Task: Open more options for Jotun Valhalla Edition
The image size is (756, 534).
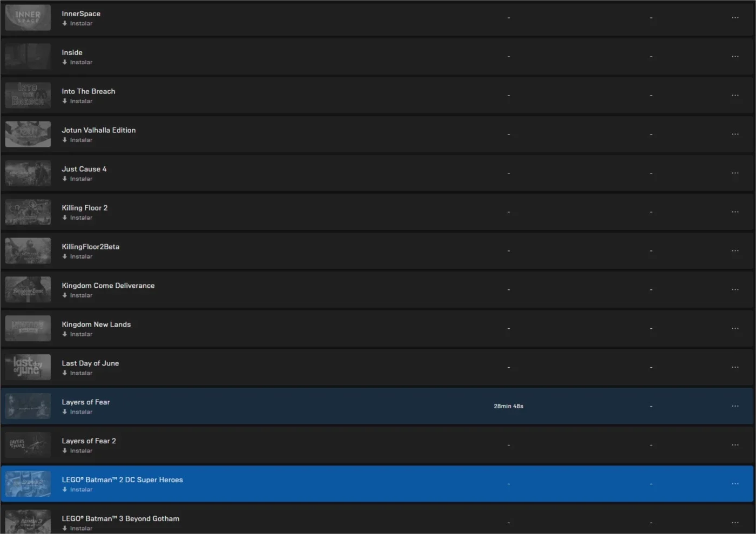Action: (x=735, y=134)
